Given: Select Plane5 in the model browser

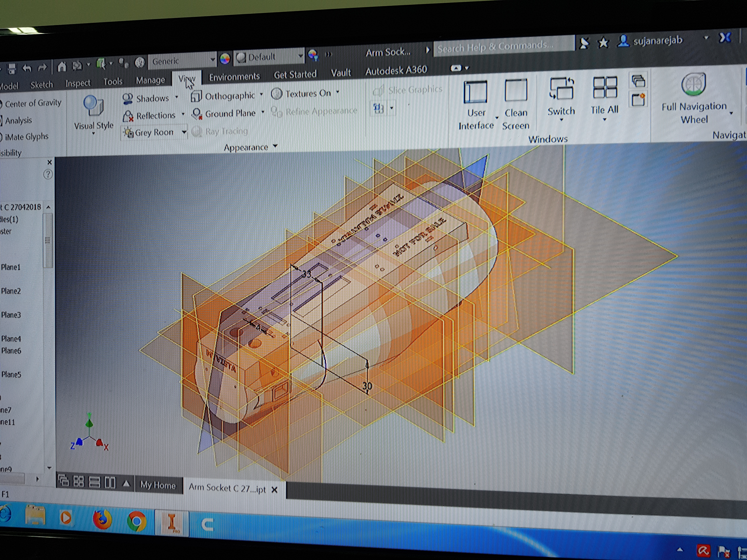Looking at the screenshot, I should [x=11, y=374].
